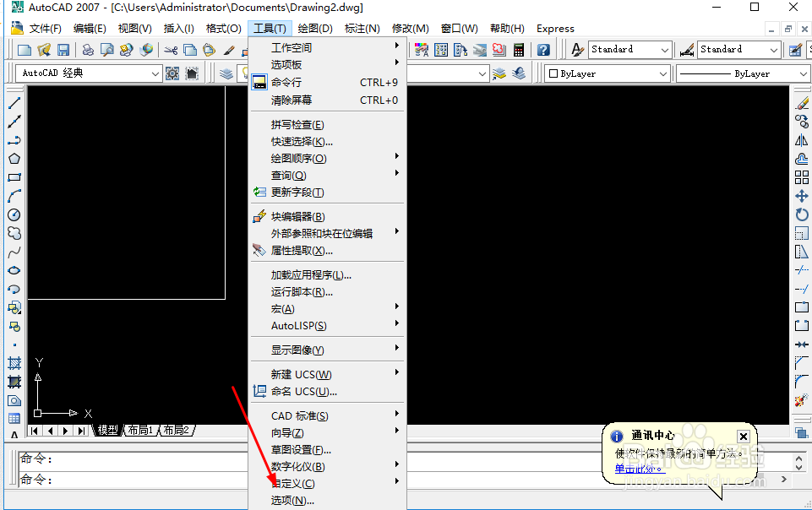Open Workspace Settings gear icon
The width and height of the screenshot is (812, 510).
172,73
